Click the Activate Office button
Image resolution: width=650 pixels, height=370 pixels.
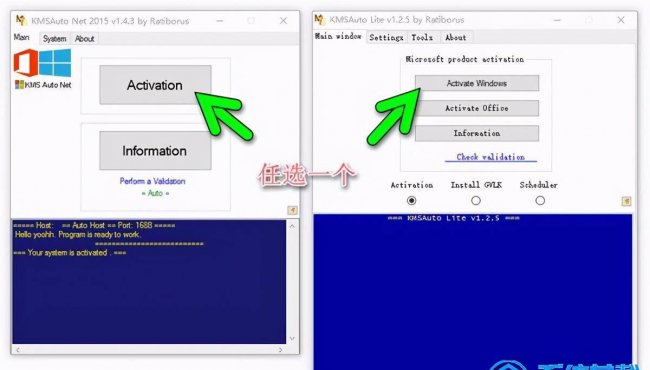click(x=477, y=108)
